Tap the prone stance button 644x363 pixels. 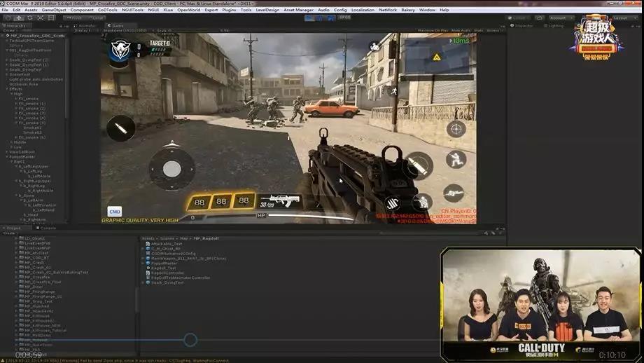(454, 193)
